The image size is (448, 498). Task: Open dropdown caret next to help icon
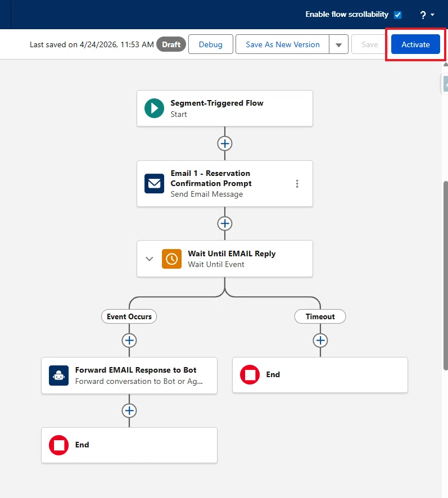click(x=432, y=15)
